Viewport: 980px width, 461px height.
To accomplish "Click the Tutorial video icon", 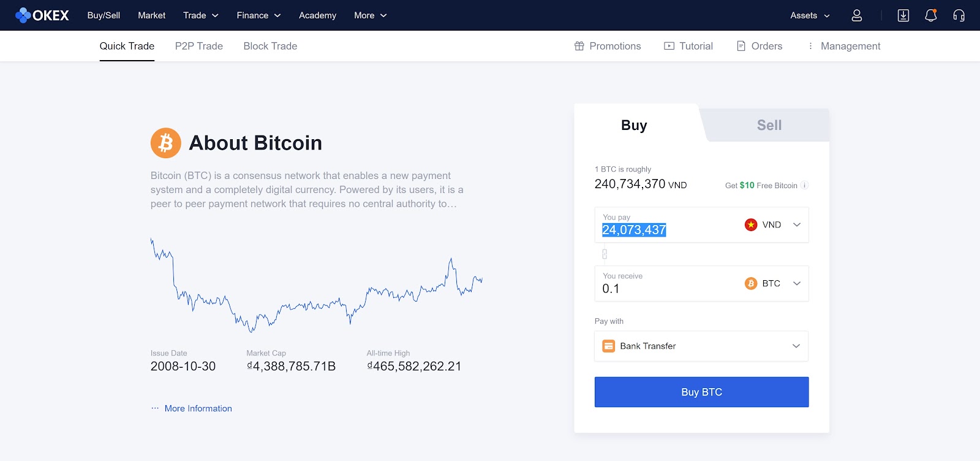I will [x=669, y=46].
